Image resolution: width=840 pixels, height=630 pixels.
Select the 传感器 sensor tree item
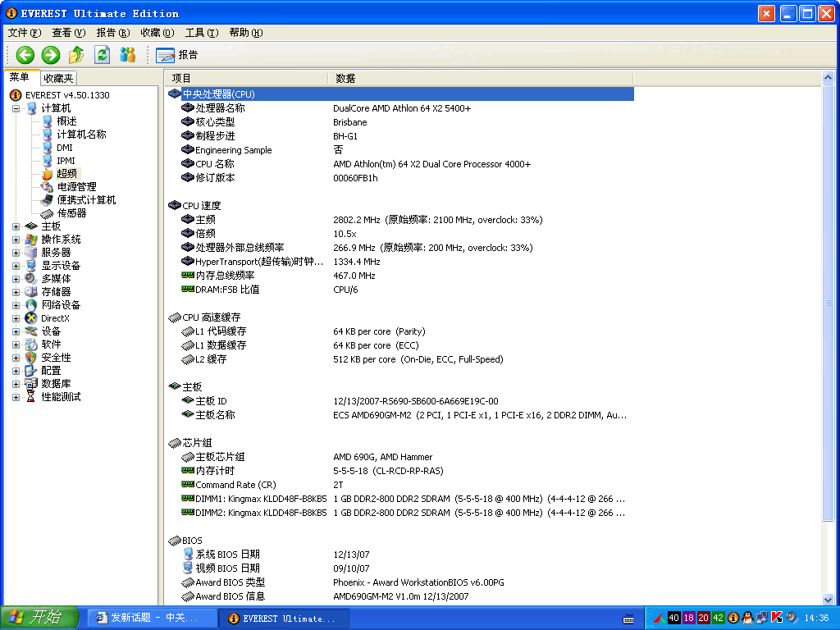pos(72,213)
